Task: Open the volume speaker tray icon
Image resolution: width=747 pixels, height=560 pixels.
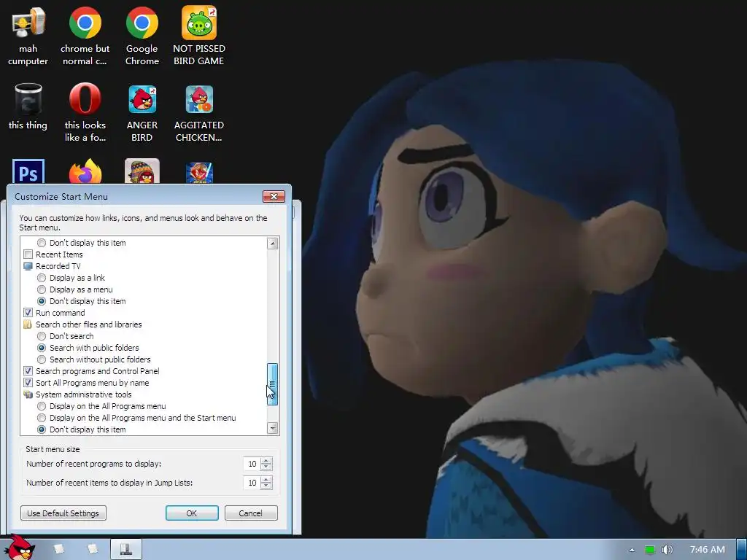Action: tap(667, 550)
